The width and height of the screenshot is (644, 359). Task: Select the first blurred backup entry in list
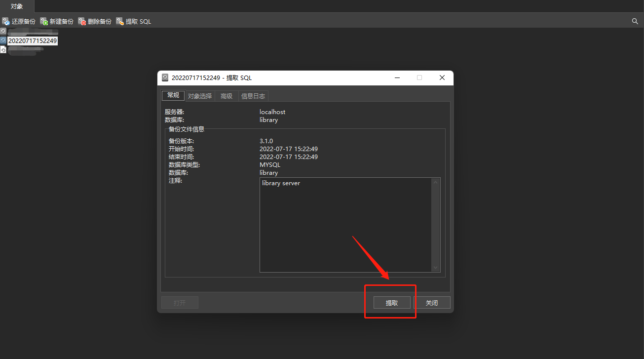click(x=30, y=32)
